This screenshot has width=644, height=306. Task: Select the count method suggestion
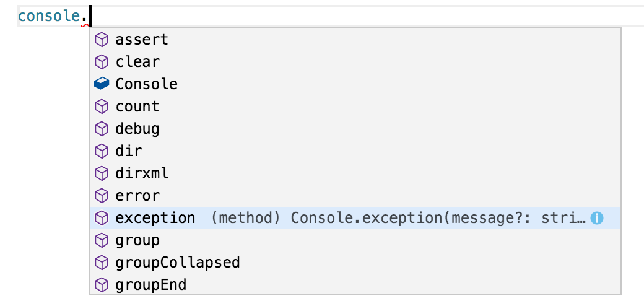tap(355, 107)
